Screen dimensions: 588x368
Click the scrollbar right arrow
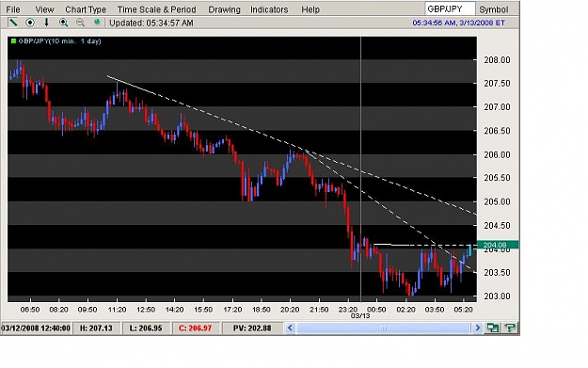coord(477,328)
